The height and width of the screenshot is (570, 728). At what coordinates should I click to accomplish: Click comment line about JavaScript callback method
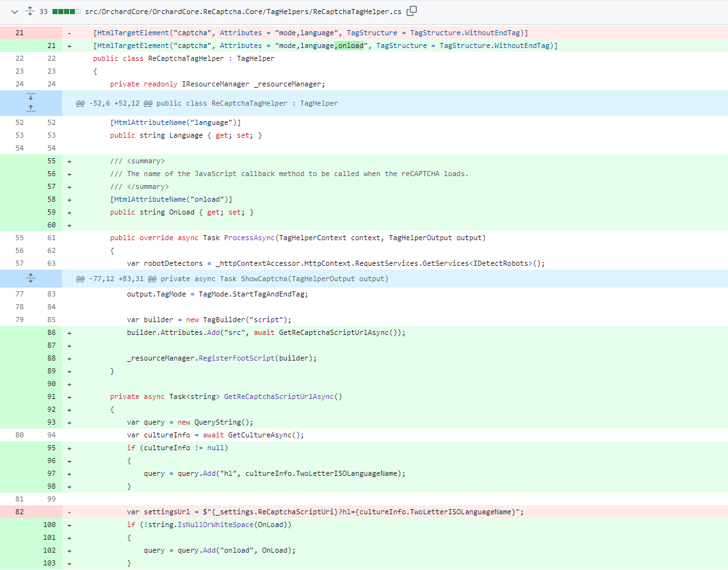click(x=289, y=174)
